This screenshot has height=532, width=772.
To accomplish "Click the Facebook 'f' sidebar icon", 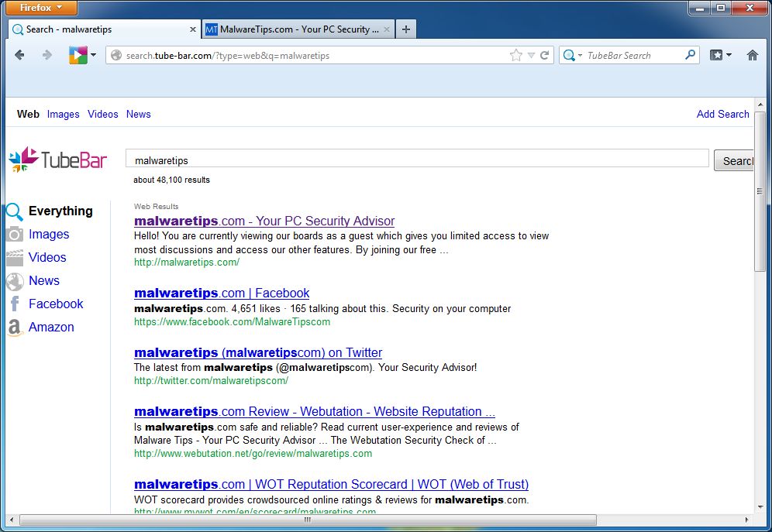I will tap(15, 304).
